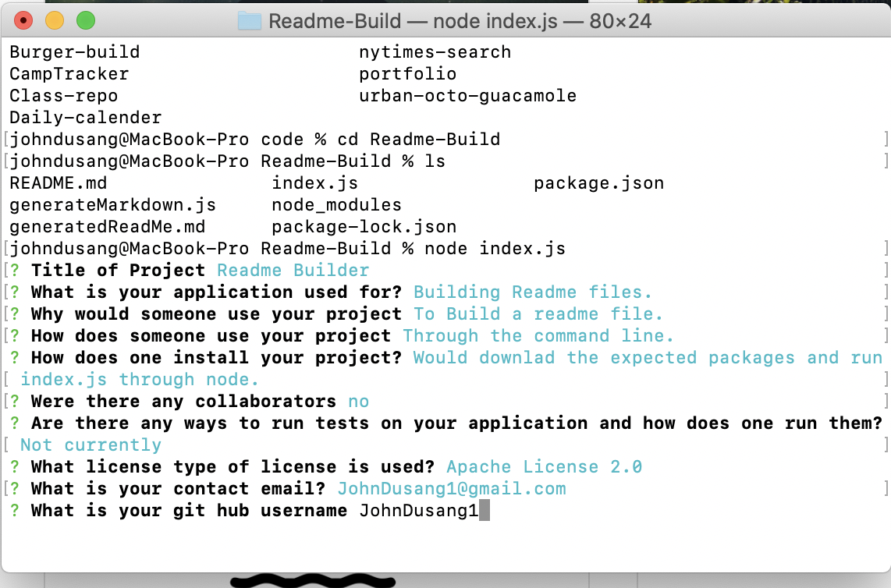Click the generatedReadMe.md entry

point(107,227)
